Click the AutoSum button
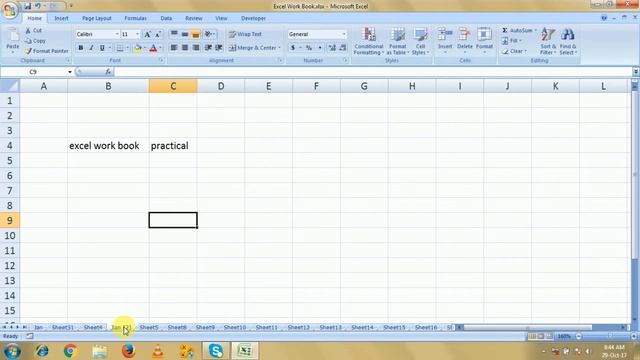Viewport: 640px width, 360px height. (517, 31)
